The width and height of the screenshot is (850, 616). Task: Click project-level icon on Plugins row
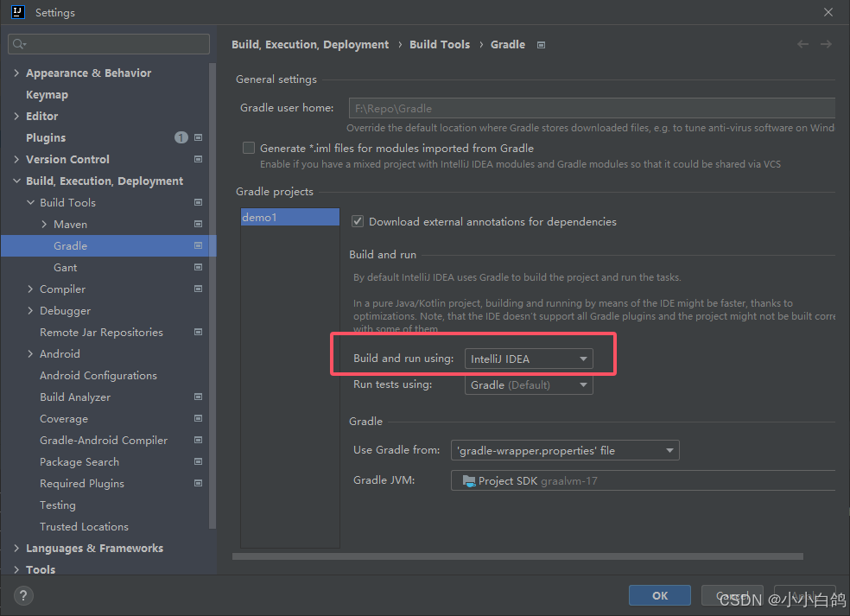coord(199,137)
